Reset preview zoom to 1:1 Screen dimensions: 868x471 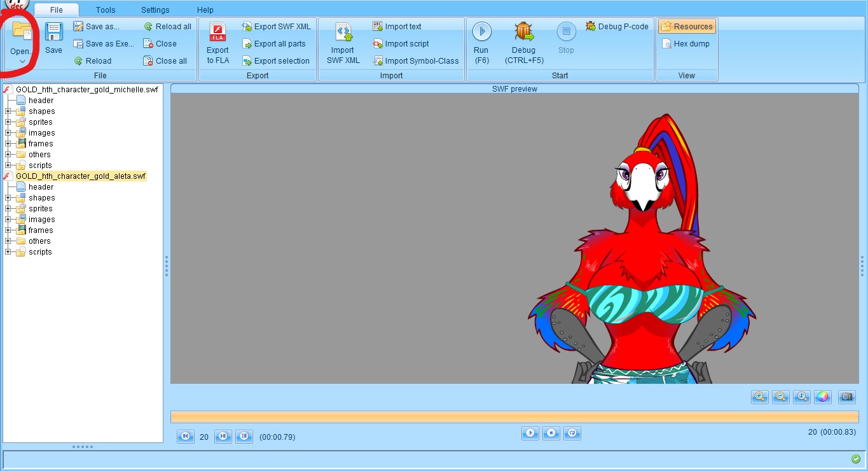click(801, 397)
